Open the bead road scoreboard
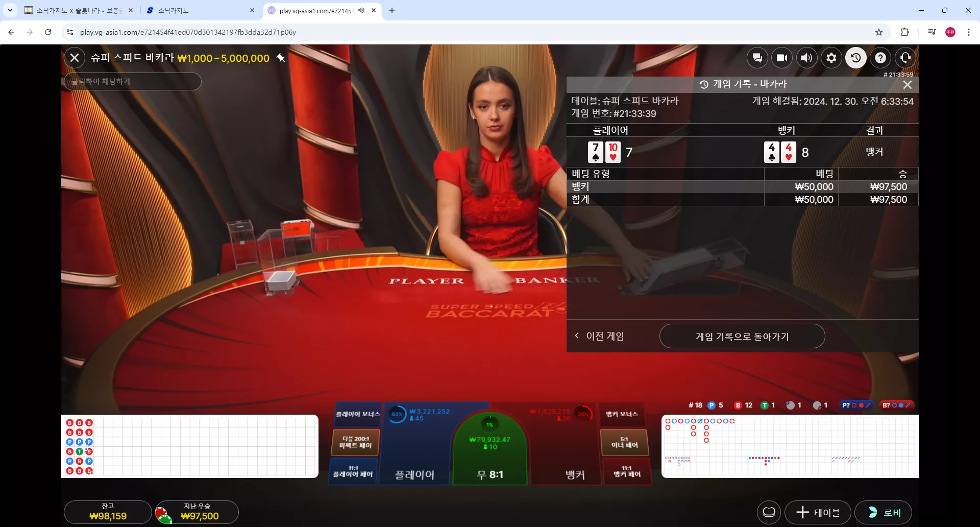 (190, 446)
